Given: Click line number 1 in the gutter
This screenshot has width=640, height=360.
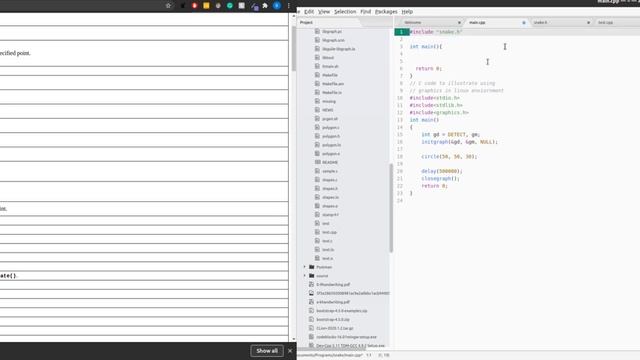Looking at the screenshot, I should pos(401,32).
